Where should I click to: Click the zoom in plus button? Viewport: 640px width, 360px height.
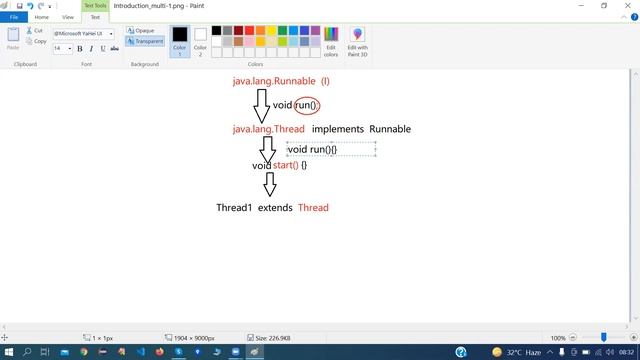point(633,338)
